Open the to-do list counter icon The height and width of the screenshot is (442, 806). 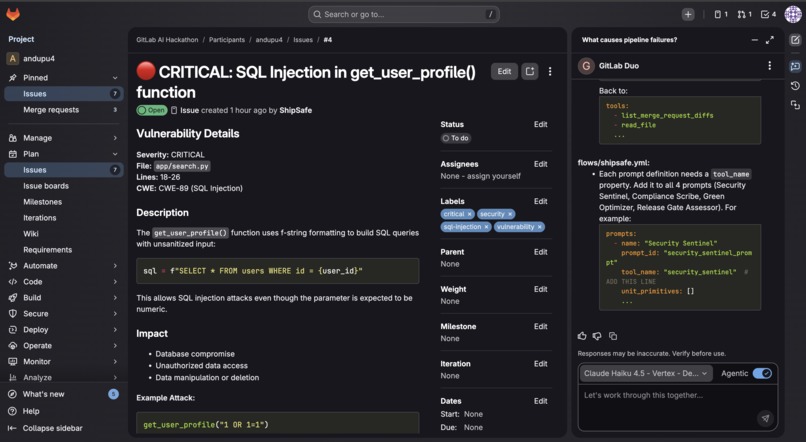[x=768, y=14]
